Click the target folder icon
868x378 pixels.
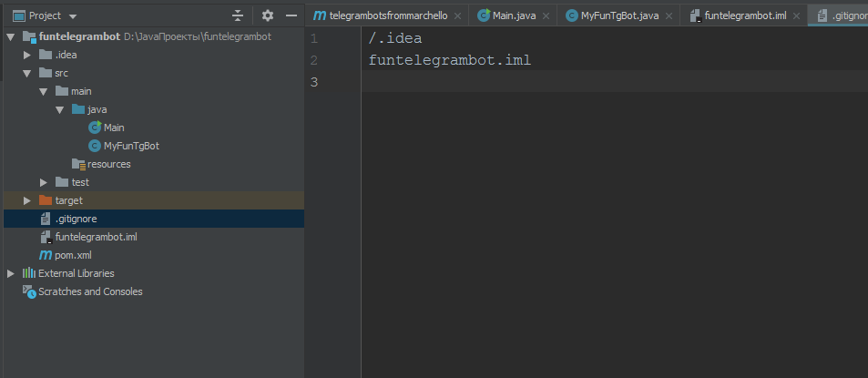(x=46, y=200)
